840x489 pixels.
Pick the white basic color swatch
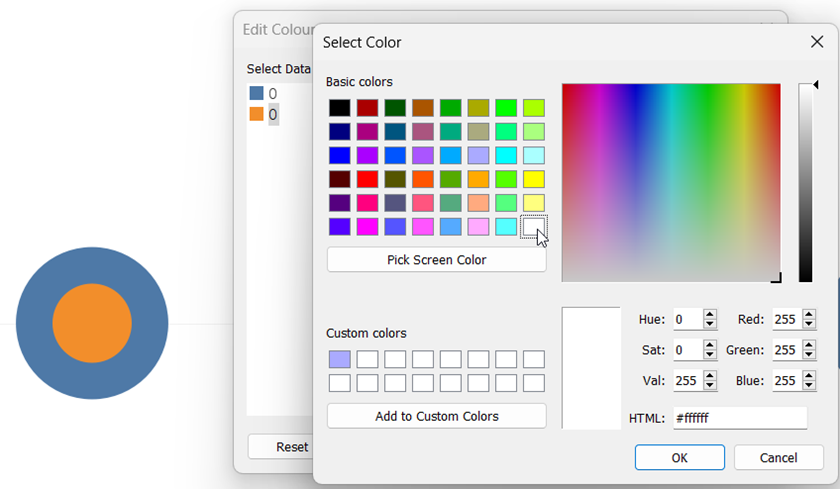coord(534,227)
